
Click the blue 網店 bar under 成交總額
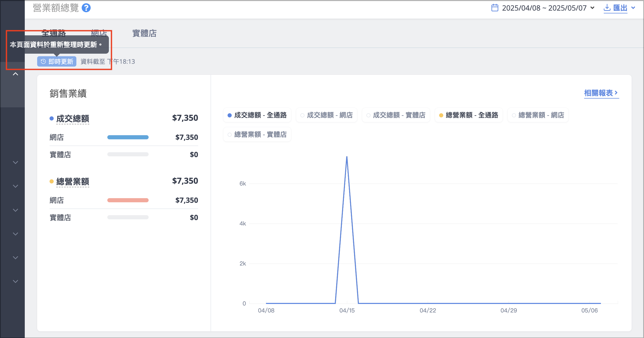pos(128,137)
